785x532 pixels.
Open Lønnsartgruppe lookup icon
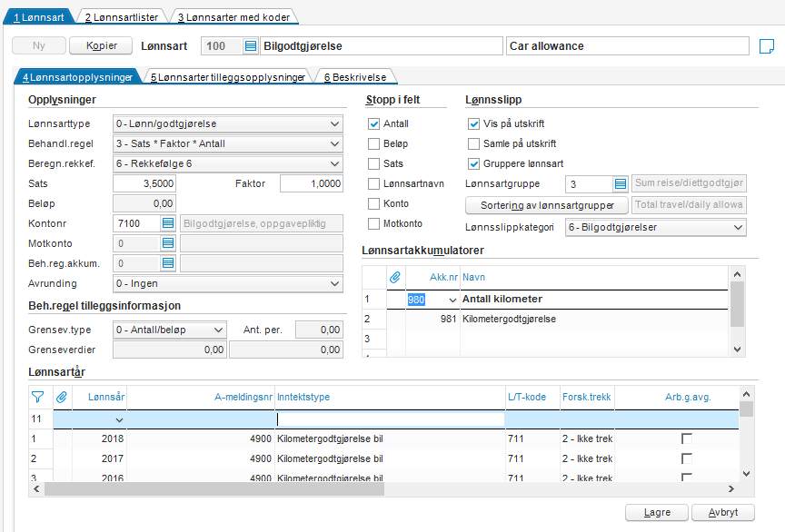coord(620,184)
